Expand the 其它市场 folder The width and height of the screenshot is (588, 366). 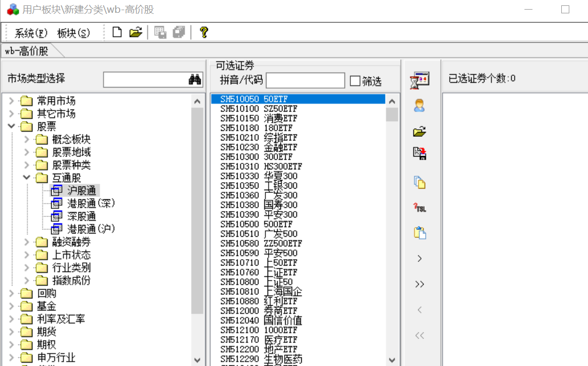pos(11,114)
